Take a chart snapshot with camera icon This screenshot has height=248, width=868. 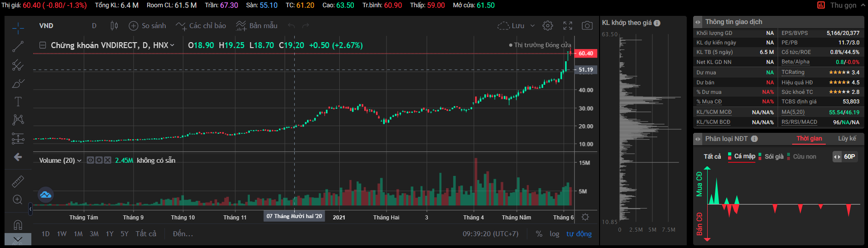(587, 26)
